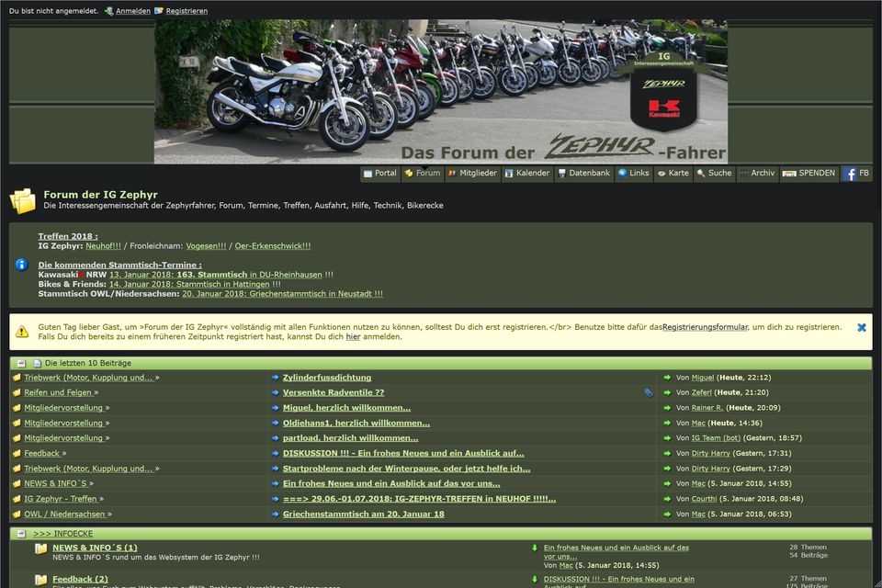The height and width of the screenshot is (588, 882).
Task: Open 'Griechenstammtisch am 20. Januar 18' thread
Action: click(364, 514)
